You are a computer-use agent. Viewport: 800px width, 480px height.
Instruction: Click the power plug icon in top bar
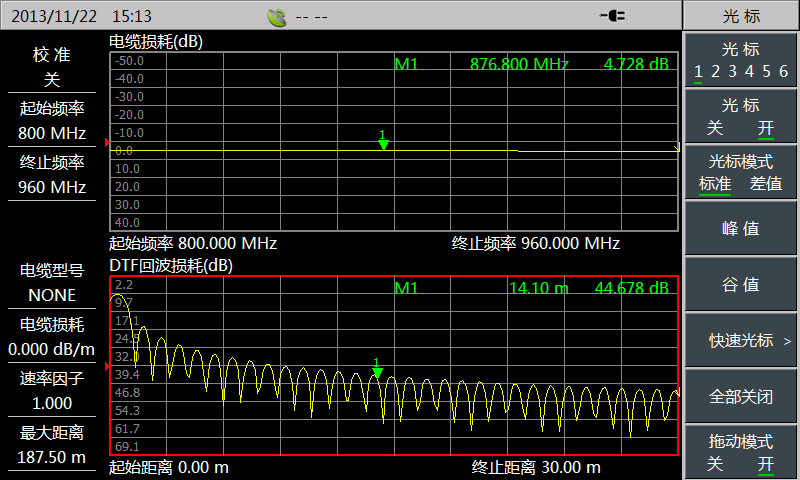612,16
